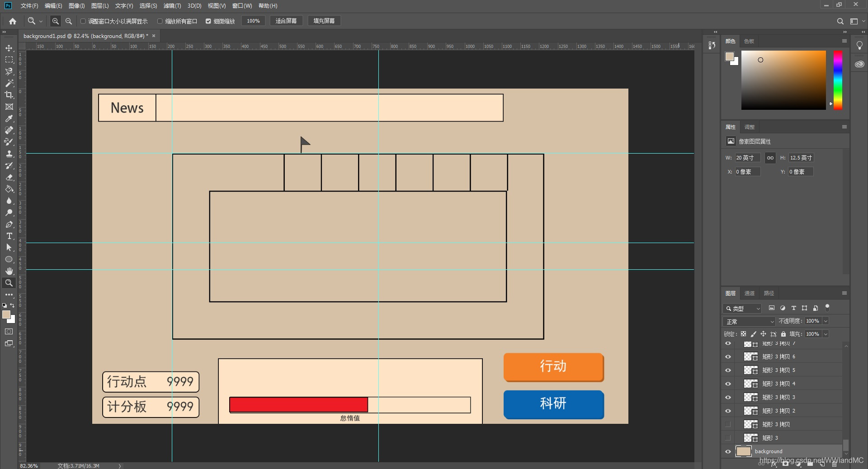Enable zoom all windows checkbox

pyautogui.click(x=160, y=21)
